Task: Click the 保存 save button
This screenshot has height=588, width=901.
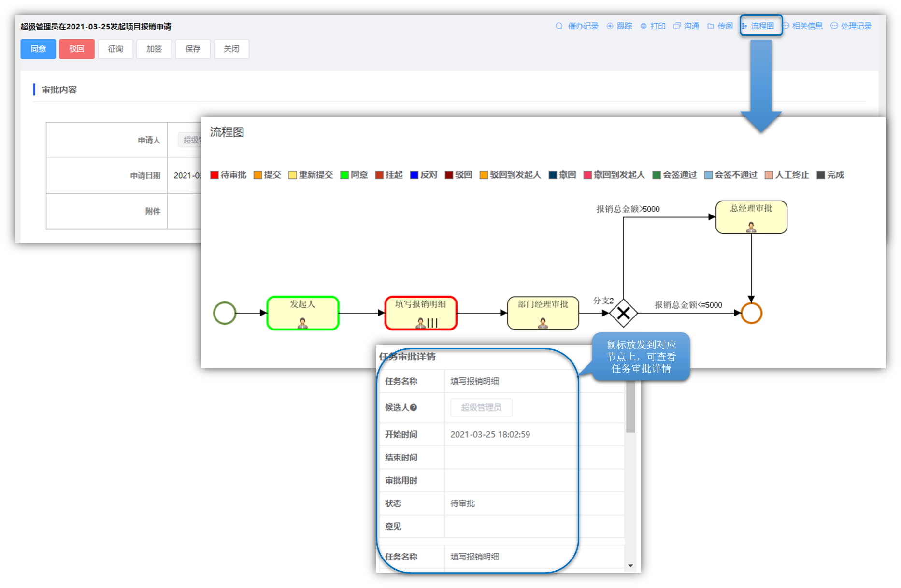Action: 193,49
